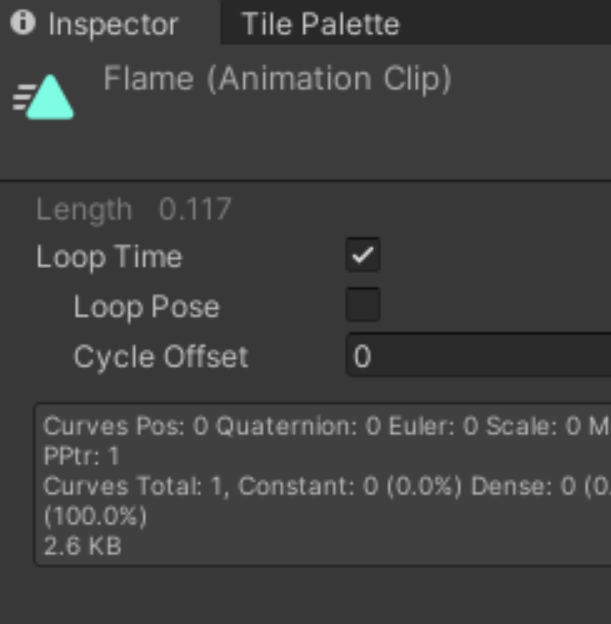Click the Flame (Animation Clip) title

pyautogui.click(x=277, y=79)
